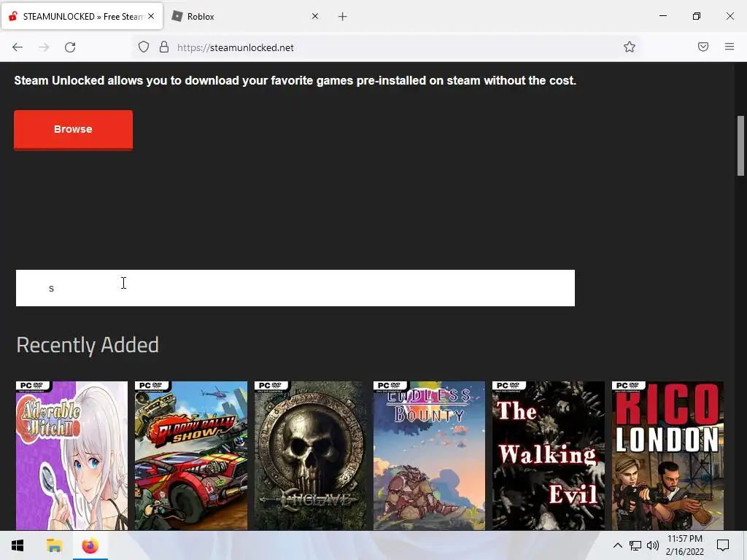Viewport: 747px width, 560px height.
Task: Open the Firefox hamburger menu
Action: [729, 47]
